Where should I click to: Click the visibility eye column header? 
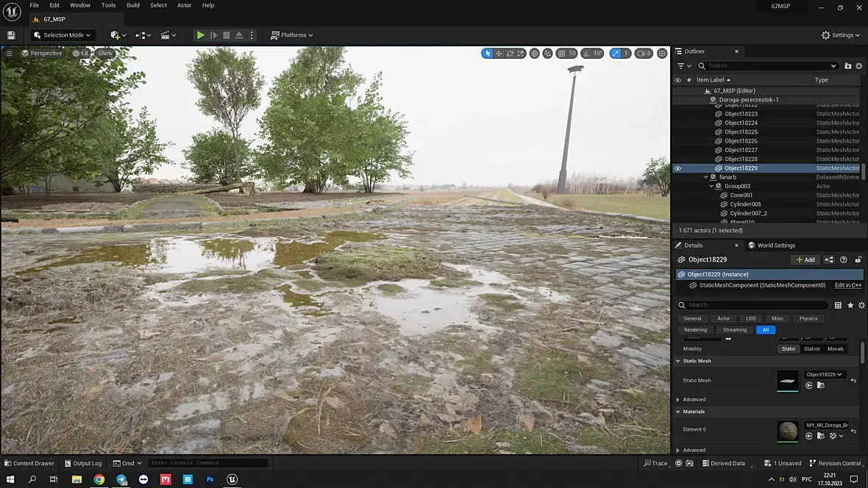[x=677, y=79]
